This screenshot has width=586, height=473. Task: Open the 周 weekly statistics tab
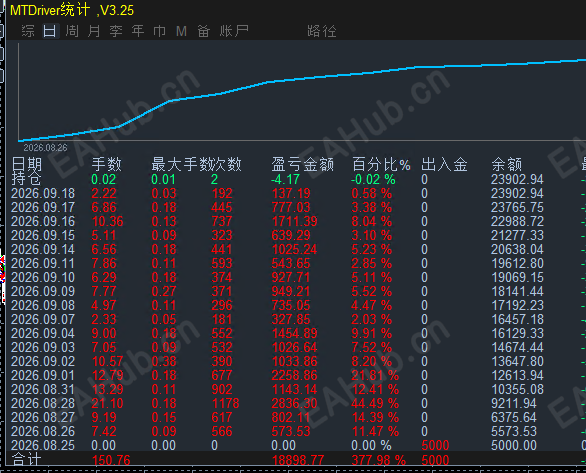(x=72, y=31)
